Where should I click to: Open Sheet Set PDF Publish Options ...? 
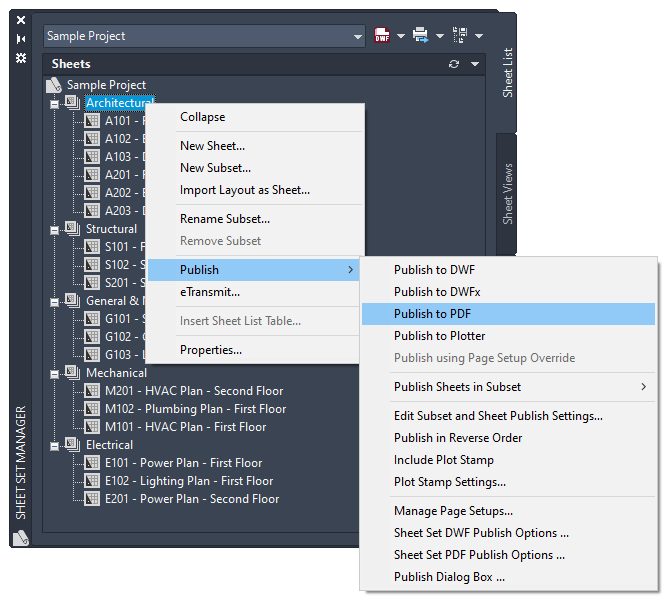tap(508, 555)
